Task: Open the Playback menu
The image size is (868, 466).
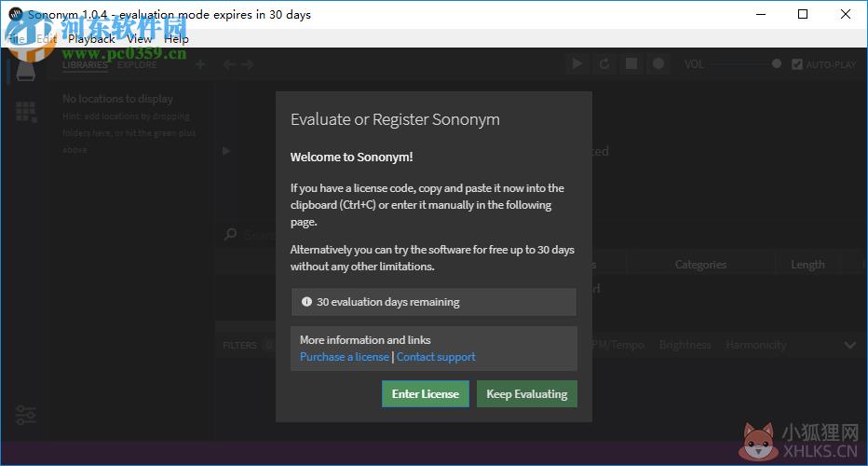Action: pos(91,39)
